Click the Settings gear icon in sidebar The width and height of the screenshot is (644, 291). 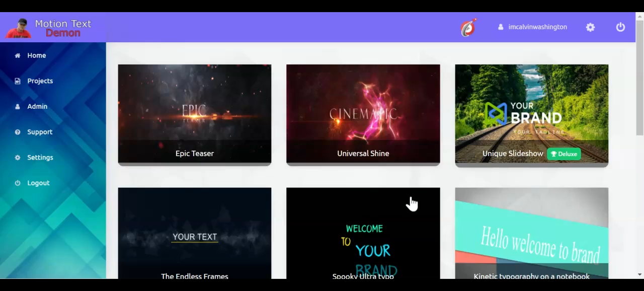tap(18, 158)
